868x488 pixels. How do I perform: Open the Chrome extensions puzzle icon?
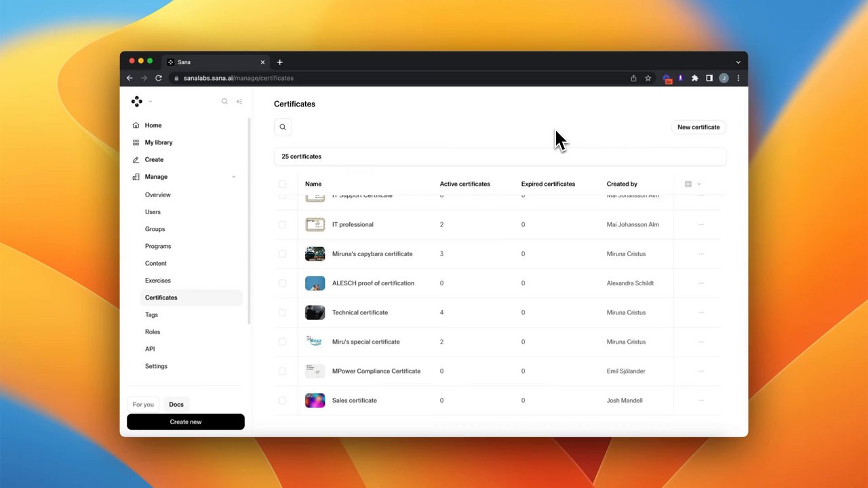coord(695,78)
